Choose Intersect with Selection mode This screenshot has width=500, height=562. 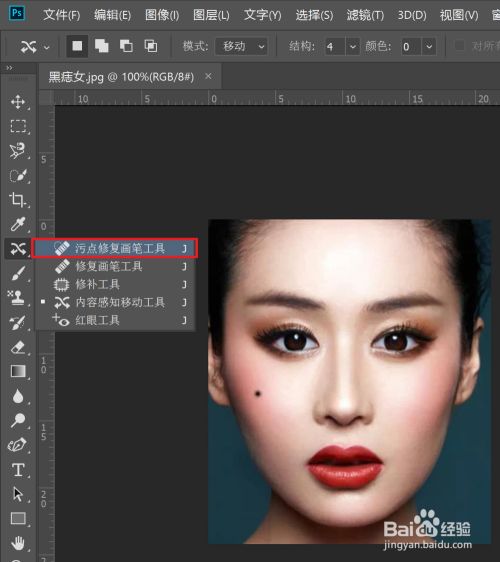(x=151, y=46)
